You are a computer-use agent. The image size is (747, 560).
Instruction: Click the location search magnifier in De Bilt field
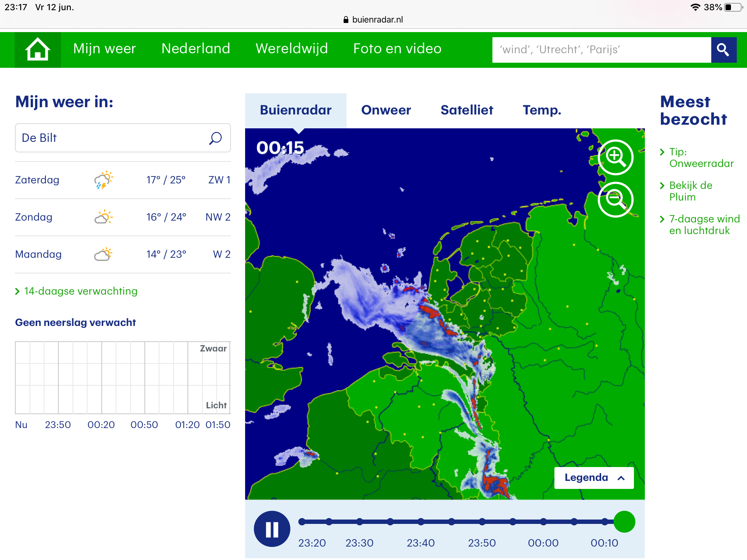coord(215,138)
